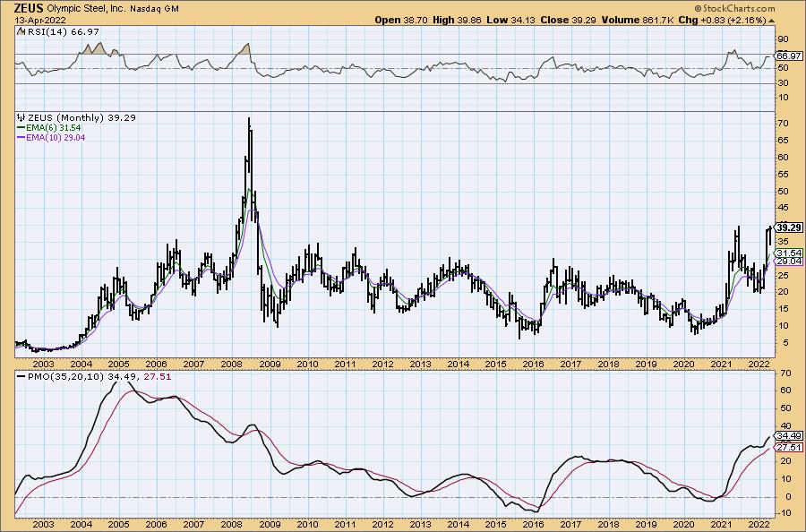Click the EMA(6) 31.54 legend entry

point(53,127)
